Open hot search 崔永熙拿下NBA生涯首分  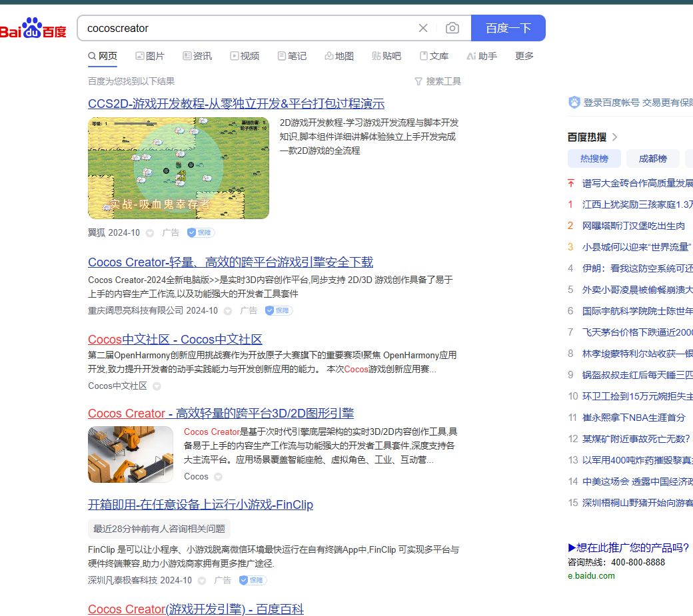pos(634,418)
